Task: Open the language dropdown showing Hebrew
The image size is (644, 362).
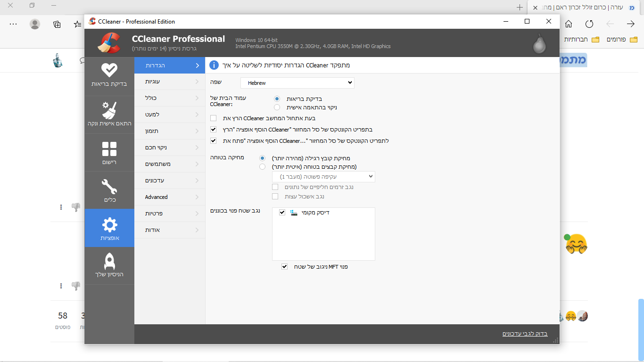Action: click(x=297, y=82)
